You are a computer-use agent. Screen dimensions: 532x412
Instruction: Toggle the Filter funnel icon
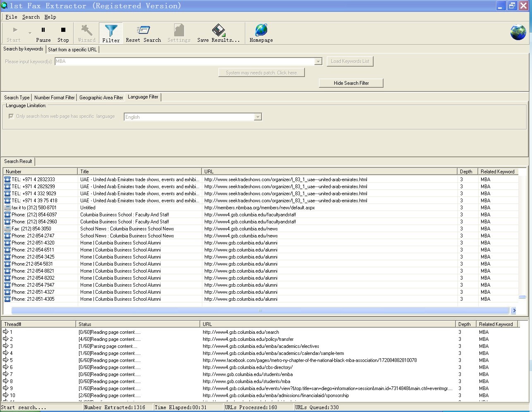(x=111, y=31)
